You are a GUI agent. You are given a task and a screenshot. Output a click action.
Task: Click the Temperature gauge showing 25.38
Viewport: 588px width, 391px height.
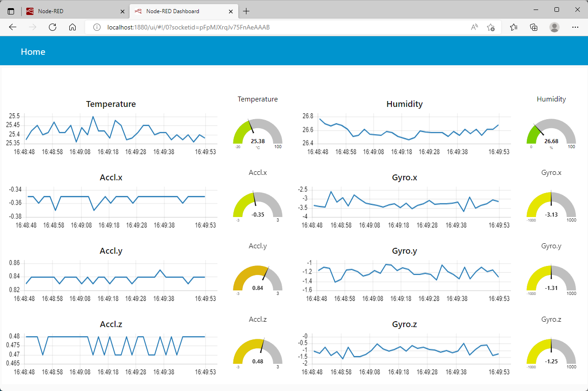pyautogui.click(x=258, y=134)
